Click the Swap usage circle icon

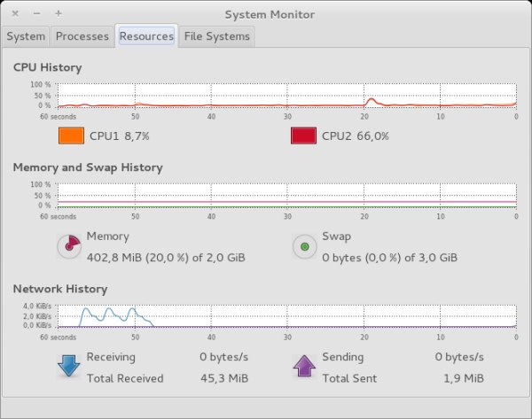coord(305,246)
